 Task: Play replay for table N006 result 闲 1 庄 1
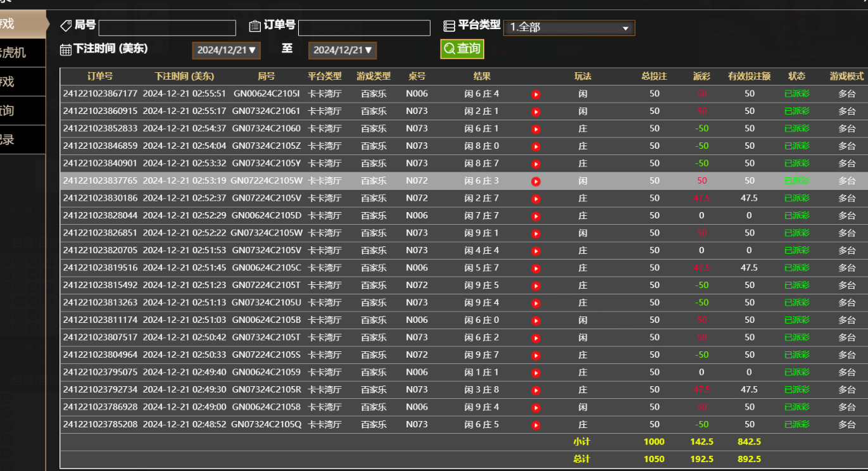[536, 372]
